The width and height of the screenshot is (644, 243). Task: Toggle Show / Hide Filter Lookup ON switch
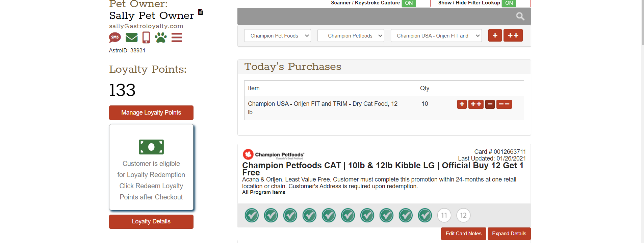tap(509, 3)
